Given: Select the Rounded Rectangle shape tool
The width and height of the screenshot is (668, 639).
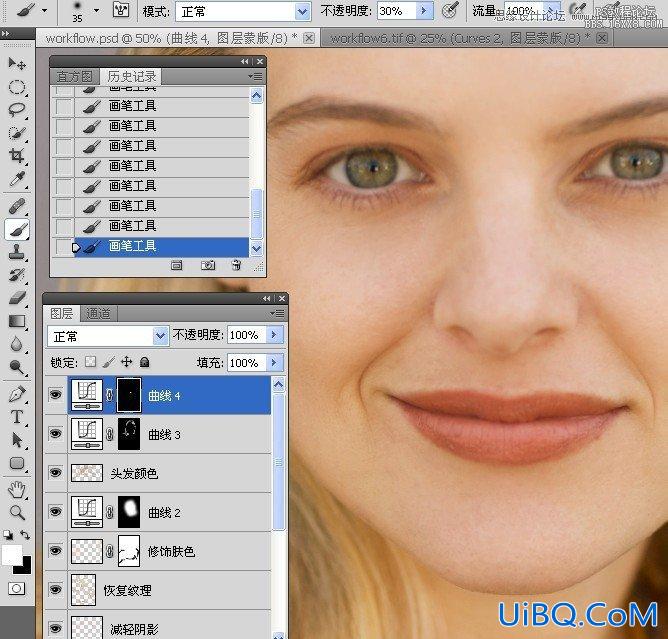Looking at the screenshot, I should [x=17, y=463].
